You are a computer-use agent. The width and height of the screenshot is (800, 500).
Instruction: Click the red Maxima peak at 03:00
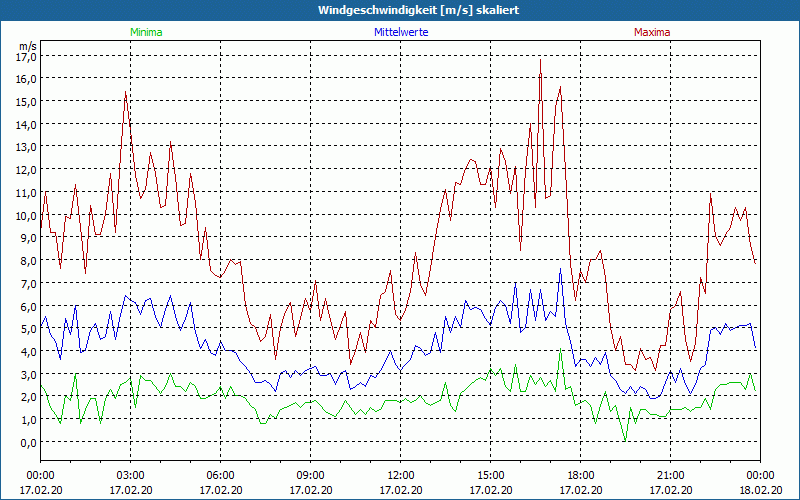pyautogui.click(x=126, y=92)
